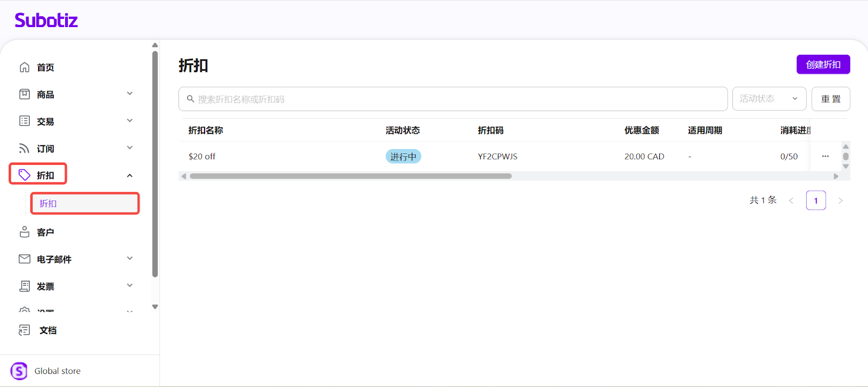Expand the 商品 menu chevron
The width and height of the screenshot is (868, 387).
click(130, 94)
